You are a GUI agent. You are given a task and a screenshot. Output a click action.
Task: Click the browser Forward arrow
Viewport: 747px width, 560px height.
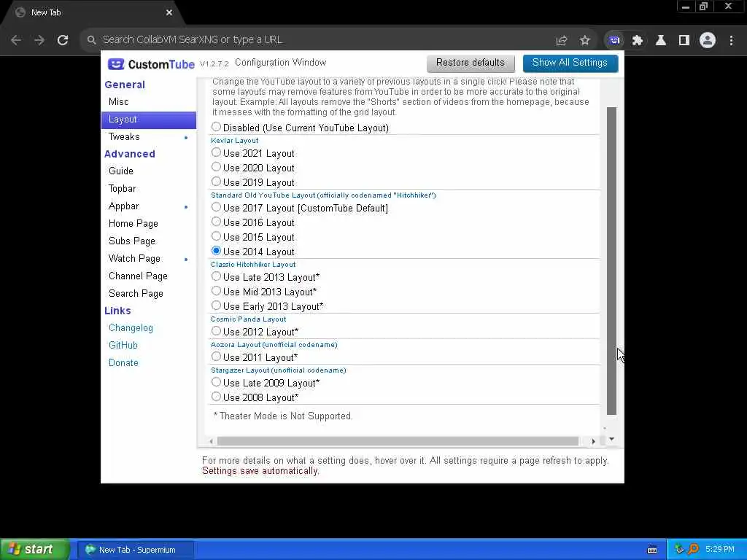coord(39,40)
